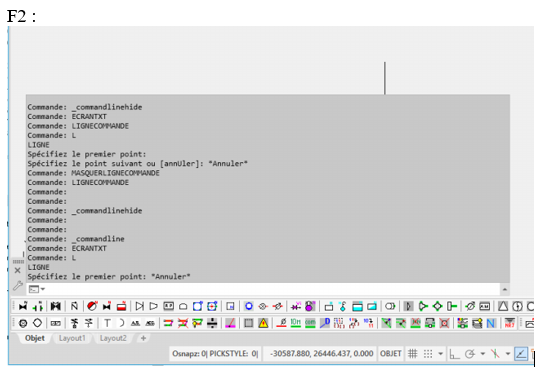Open recent commands dropdown in command line
Image resolution: width=542 pixels, height=372 pixels.
click(x=37, y=289)
